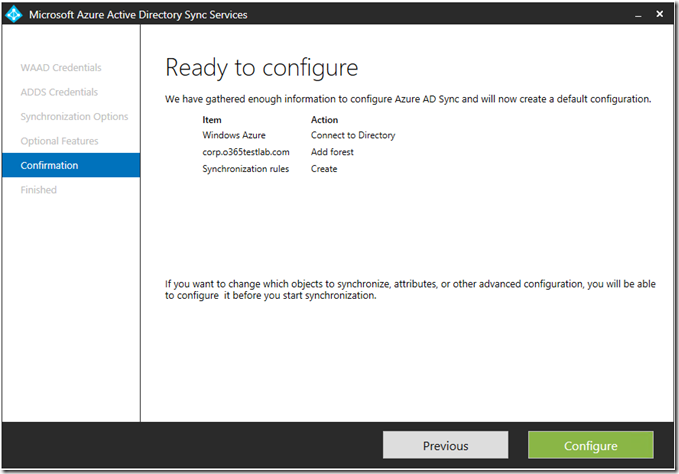The height and width of the screenshot is (474, 679).
Task: Click the 'Connect to Directory' action
Action: (353, 135)
